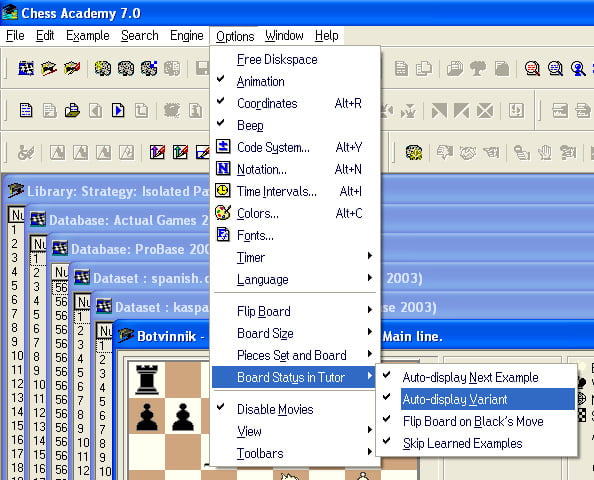594x480 pixels.
Task: Open the Search menu
Action: [139, 36]
